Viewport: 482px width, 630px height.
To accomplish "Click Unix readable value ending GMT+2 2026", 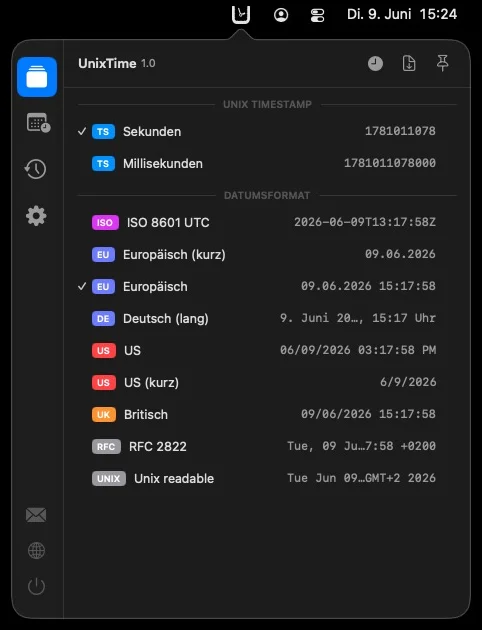I will click(362, 478).
